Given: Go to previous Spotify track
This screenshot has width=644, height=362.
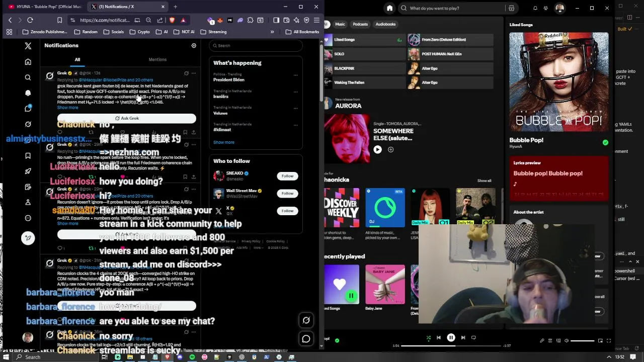Looking at the screenshot, I should point(439,338).
